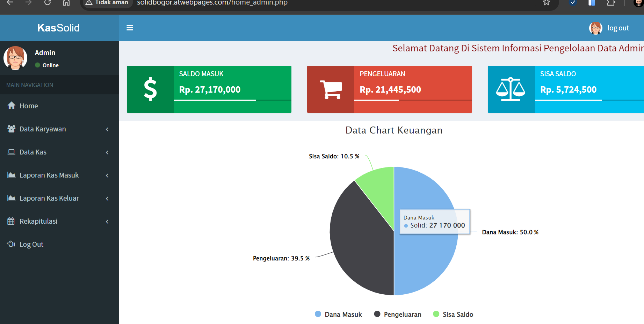Click the browser home icon
Viewport: 644px width, 324px height.
66,3
